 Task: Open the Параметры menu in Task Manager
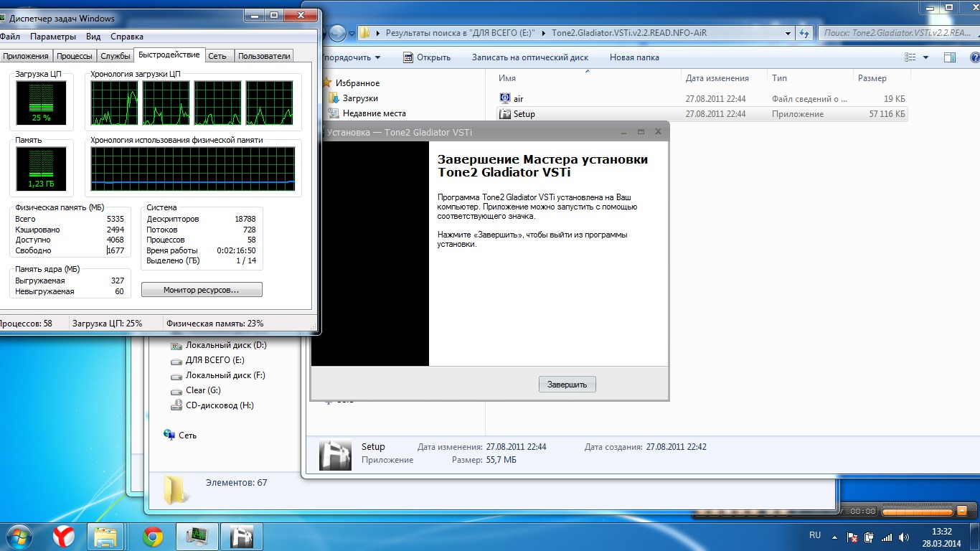tap(53, 37)
